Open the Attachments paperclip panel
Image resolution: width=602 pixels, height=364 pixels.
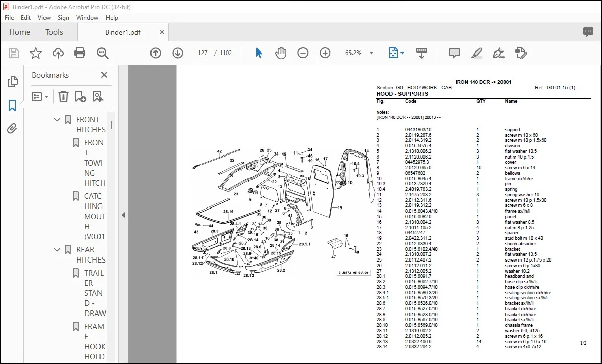click(12, 128)
